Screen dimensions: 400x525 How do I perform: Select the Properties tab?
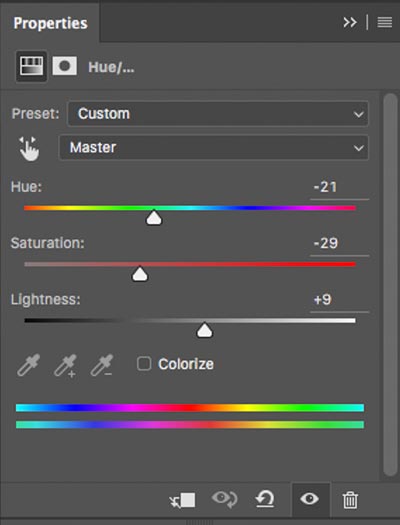[x=50, y=23]
